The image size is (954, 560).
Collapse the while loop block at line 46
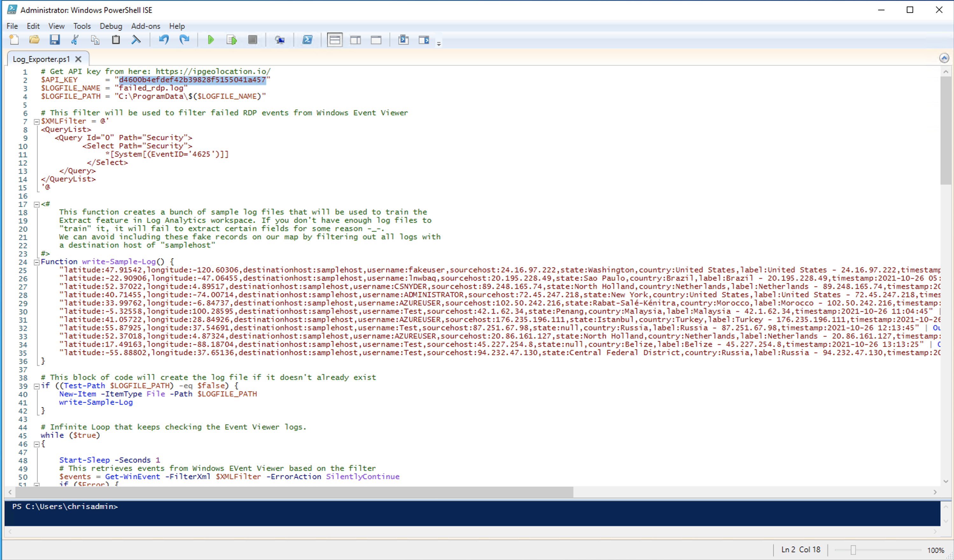pos(37,444)
